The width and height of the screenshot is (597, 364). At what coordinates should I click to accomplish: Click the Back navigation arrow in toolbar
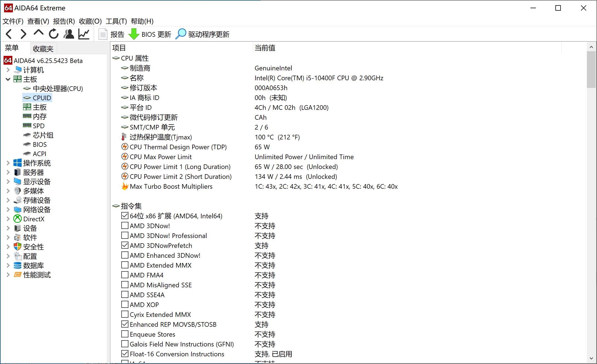tap(9, 34)
